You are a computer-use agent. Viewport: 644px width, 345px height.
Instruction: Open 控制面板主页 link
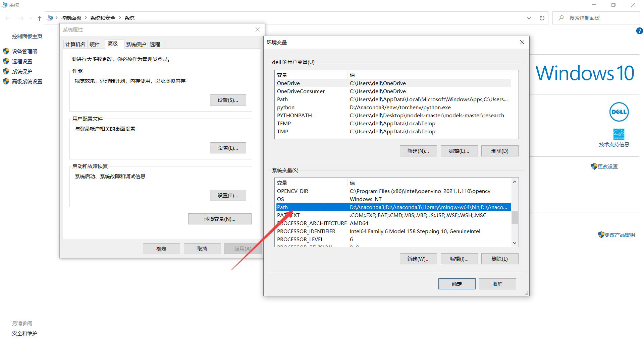pos(27,36)
